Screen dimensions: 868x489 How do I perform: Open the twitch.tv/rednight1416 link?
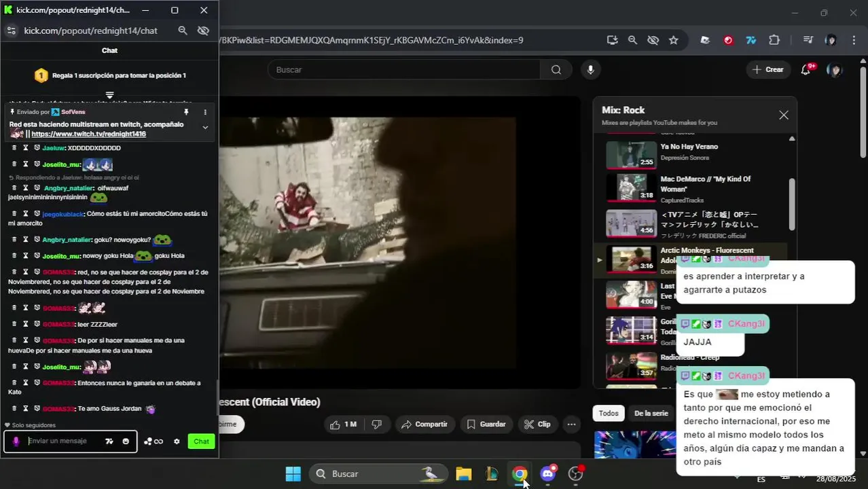point(88,134)
